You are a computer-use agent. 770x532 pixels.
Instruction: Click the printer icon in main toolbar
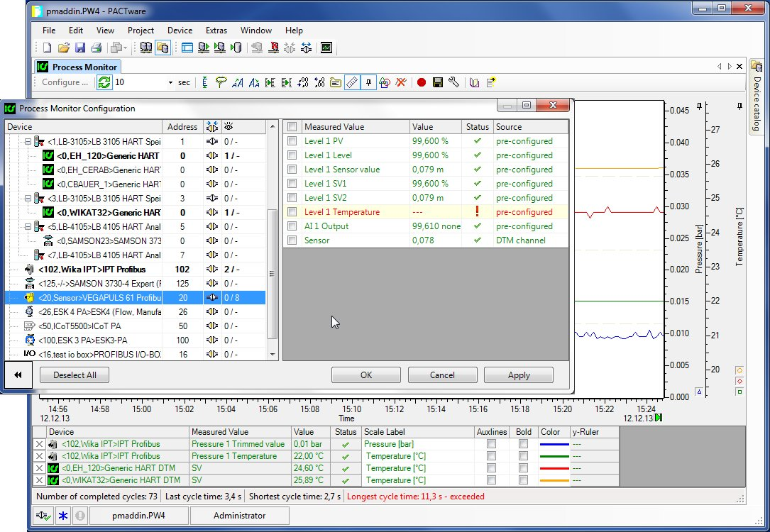(95, 48)
